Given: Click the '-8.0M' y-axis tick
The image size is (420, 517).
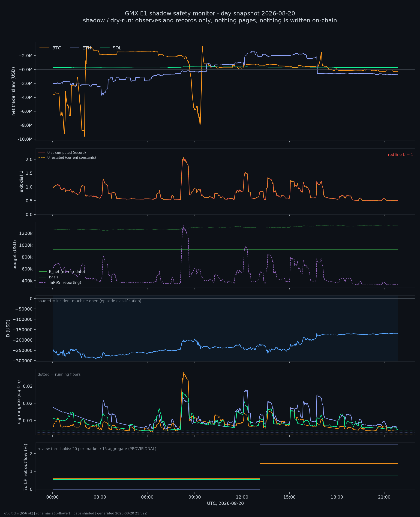Looking at the screenshot, I should point(26,125).
